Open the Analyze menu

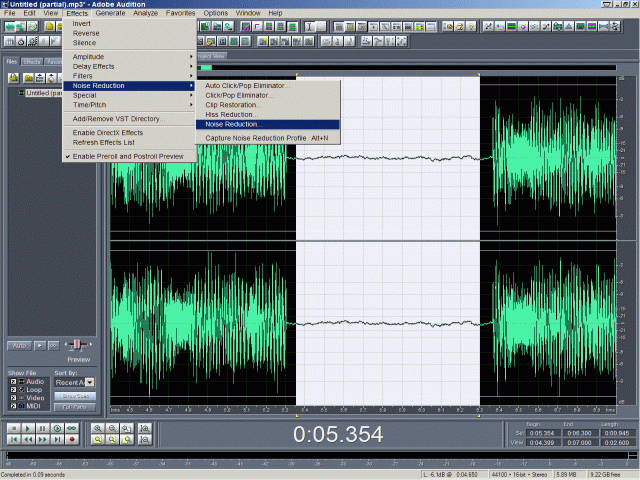pyautogui.click(x=145, y=13)
